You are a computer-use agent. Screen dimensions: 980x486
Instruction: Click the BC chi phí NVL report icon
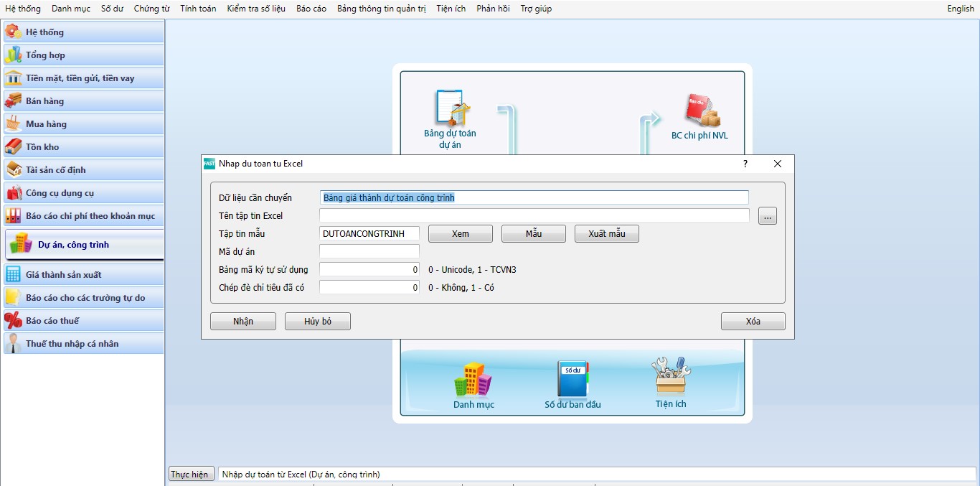[700, 111]
